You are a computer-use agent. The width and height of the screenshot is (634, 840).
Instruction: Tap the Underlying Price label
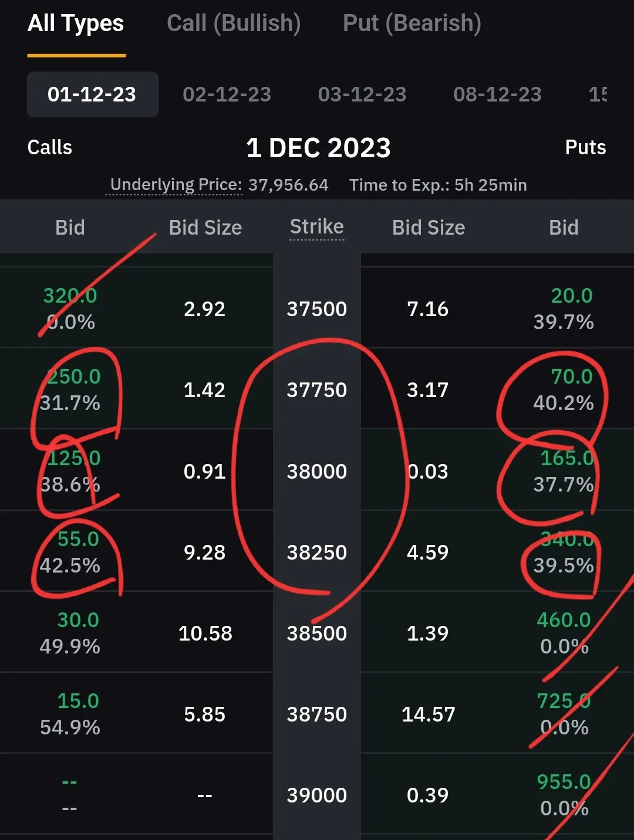click(x=176, y=185)
